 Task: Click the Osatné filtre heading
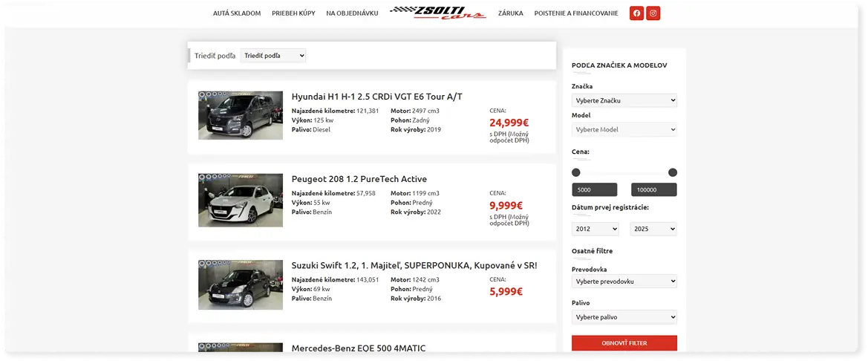[593, 251]
